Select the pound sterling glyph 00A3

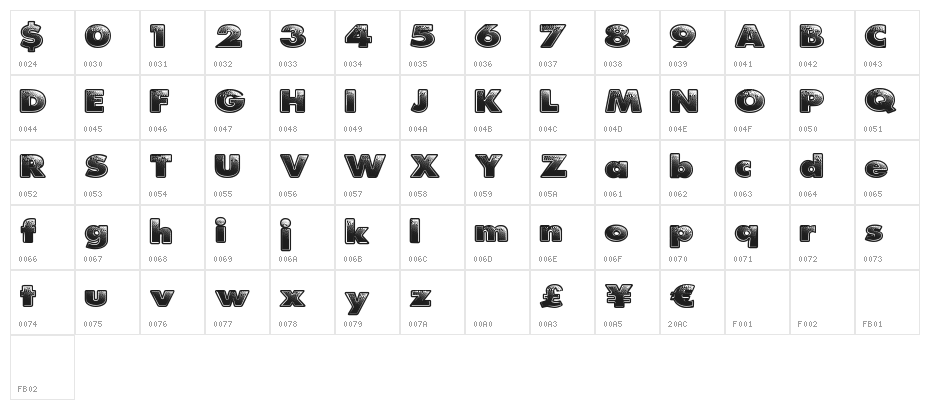pyautogui.click(x=552, y=297)
